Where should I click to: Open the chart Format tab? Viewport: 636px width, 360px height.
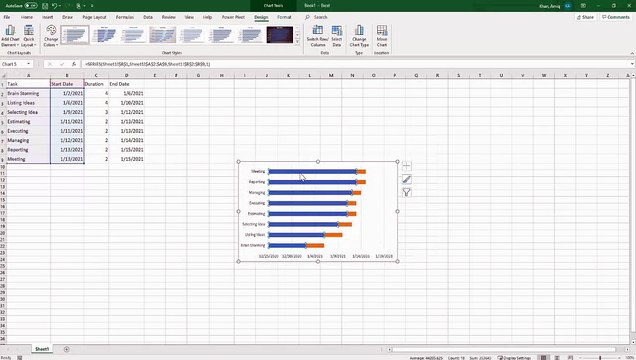(x=284, y=17)
